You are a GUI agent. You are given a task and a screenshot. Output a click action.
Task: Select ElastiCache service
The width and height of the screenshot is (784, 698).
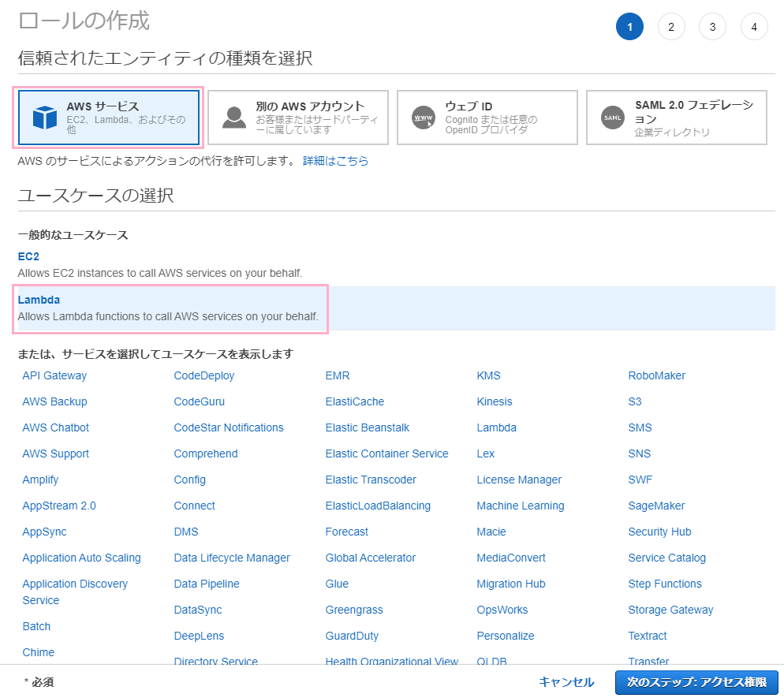[x=354, y=401]
